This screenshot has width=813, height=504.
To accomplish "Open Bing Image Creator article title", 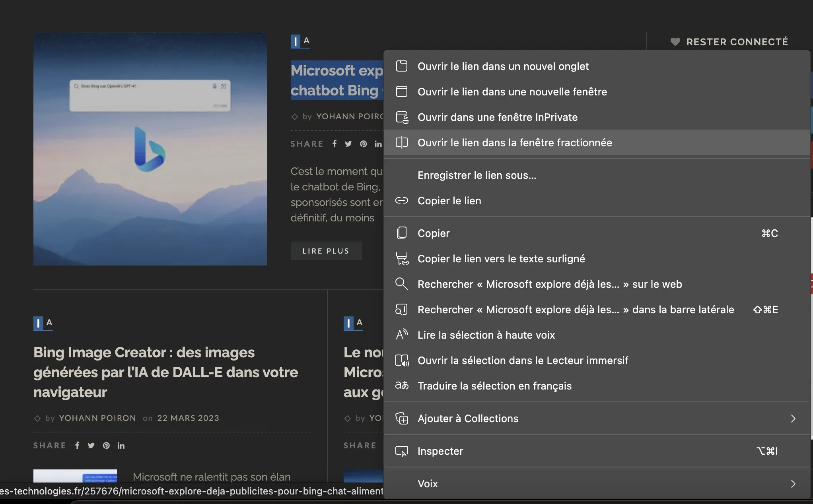I will tap(165, 372).
